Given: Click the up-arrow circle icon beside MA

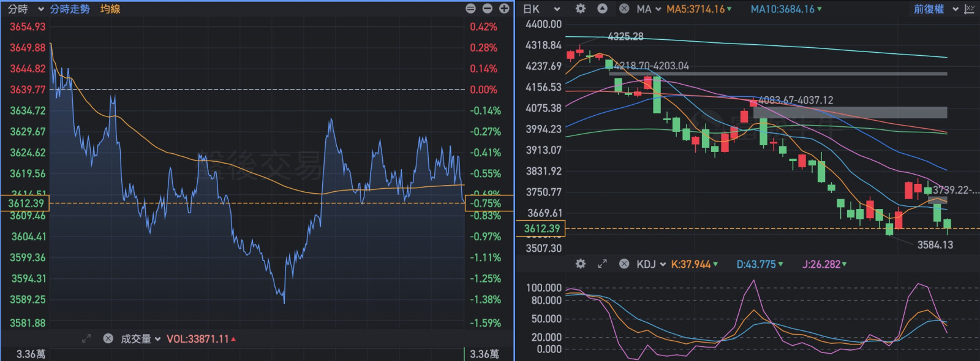Looking at the screenshot, I should pos(603,9).
